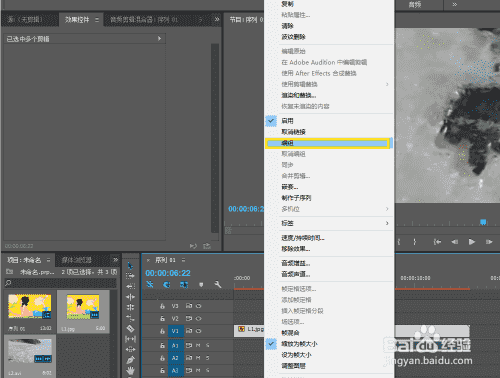Play the program monitor
Image resolution: width=500 pixels, height=378 pixels.
471,242
